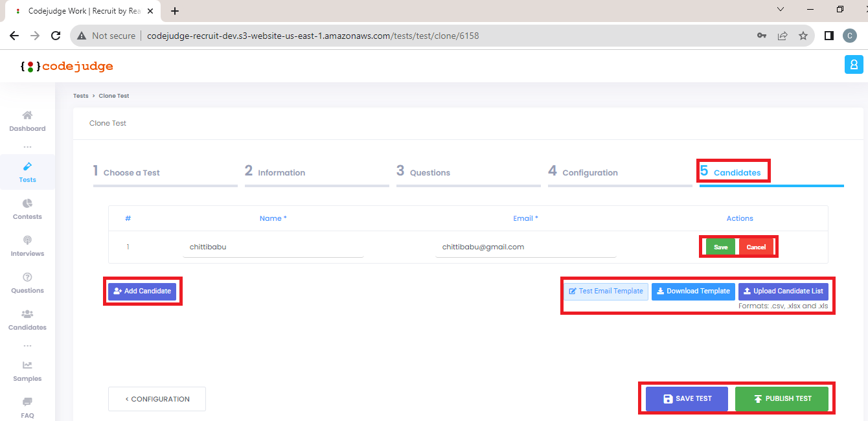
Task: Open the user profile icon
Action: (x=854, y=64)
